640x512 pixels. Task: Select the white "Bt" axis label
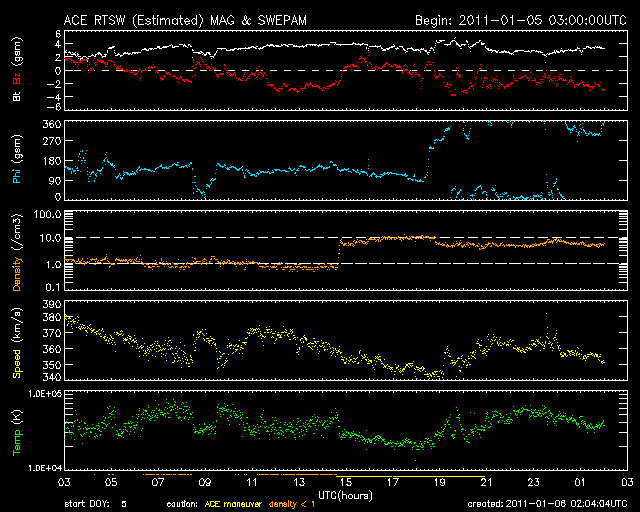17,96
